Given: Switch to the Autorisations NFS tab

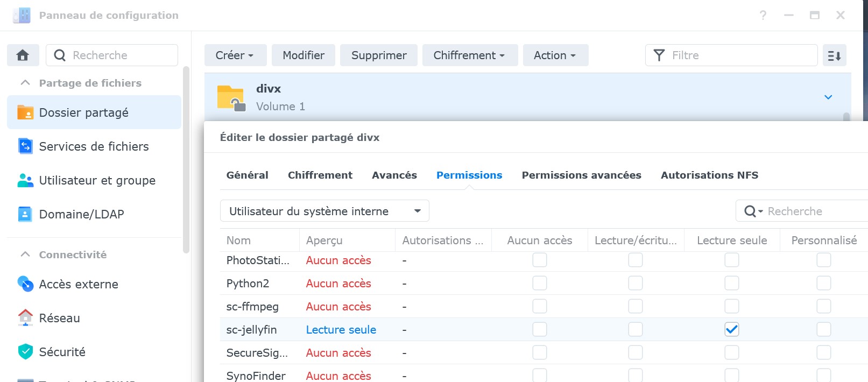Looking at the screenshot, I should pos(709,175).
